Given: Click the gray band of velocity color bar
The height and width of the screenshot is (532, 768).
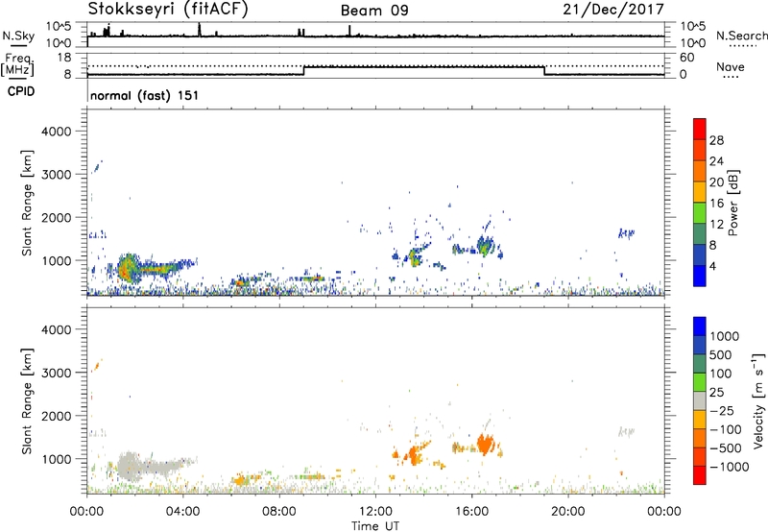Looking at the screenshot, I should coord(700,401).
